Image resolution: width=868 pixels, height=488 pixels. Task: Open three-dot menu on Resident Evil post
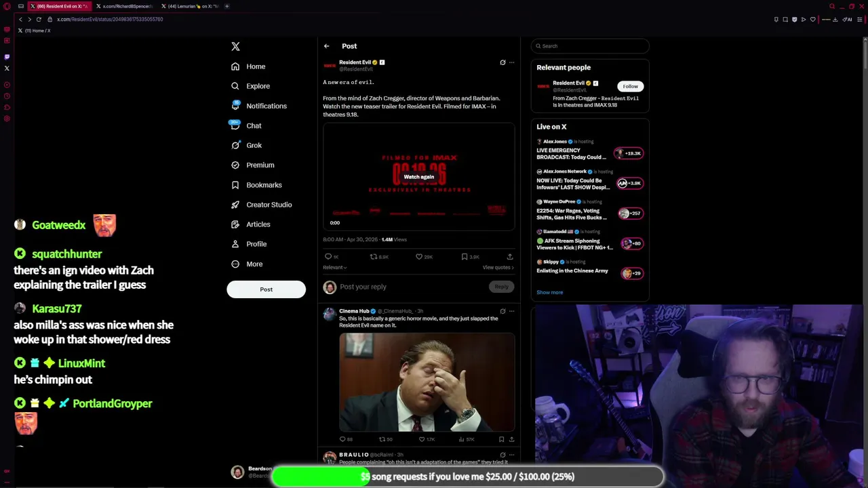(511, 62)
